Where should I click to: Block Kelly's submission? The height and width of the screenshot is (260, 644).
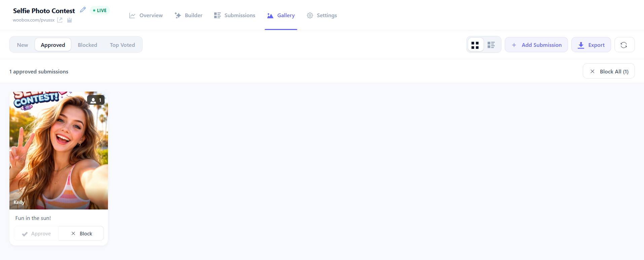click(81, 233)
